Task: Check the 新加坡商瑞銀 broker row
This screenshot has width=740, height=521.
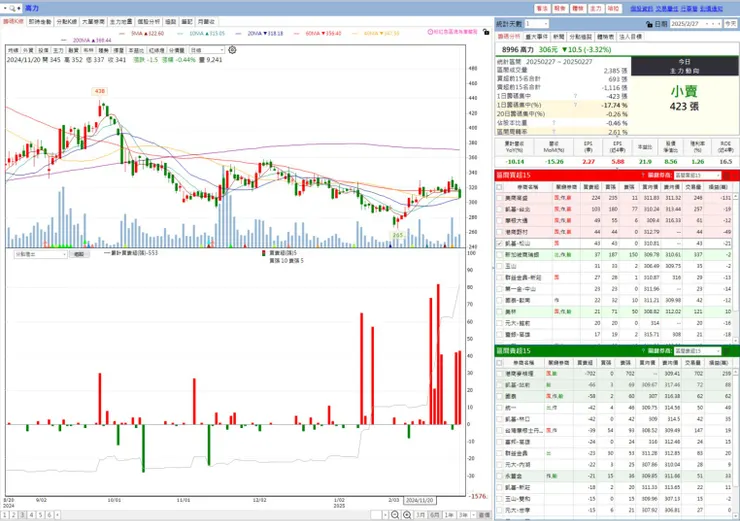Action: 499,255
